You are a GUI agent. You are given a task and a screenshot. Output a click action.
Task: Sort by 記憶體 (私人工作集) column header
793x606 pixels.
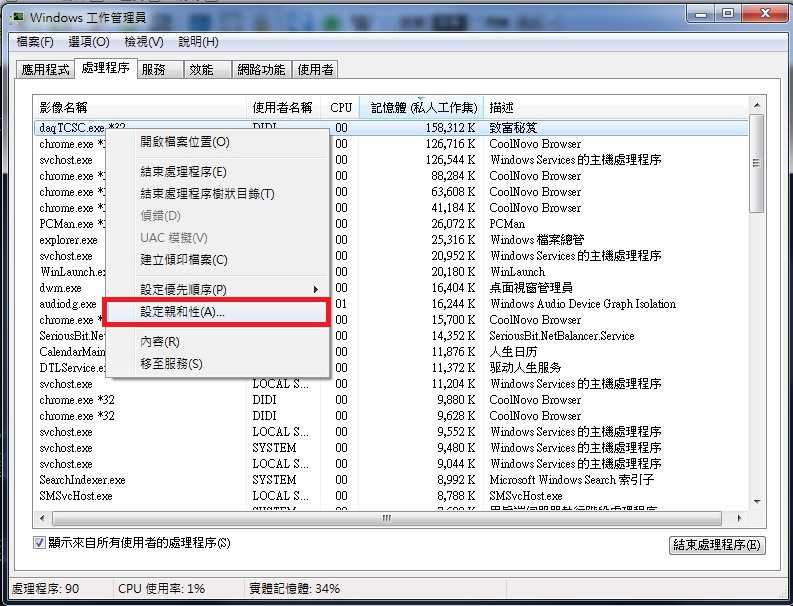click(422, 107)
